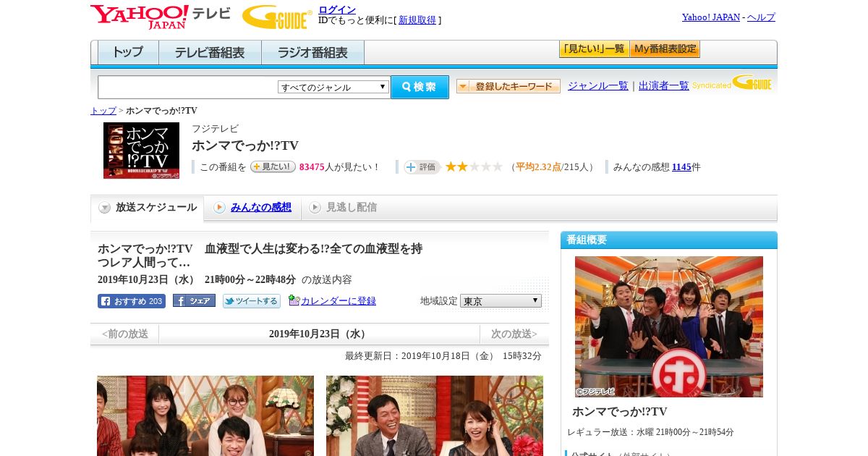The width and height of the screenshot is (868, 456).
Task: Click the 評価 plus rating button
Action: click(x=422, y=167)
